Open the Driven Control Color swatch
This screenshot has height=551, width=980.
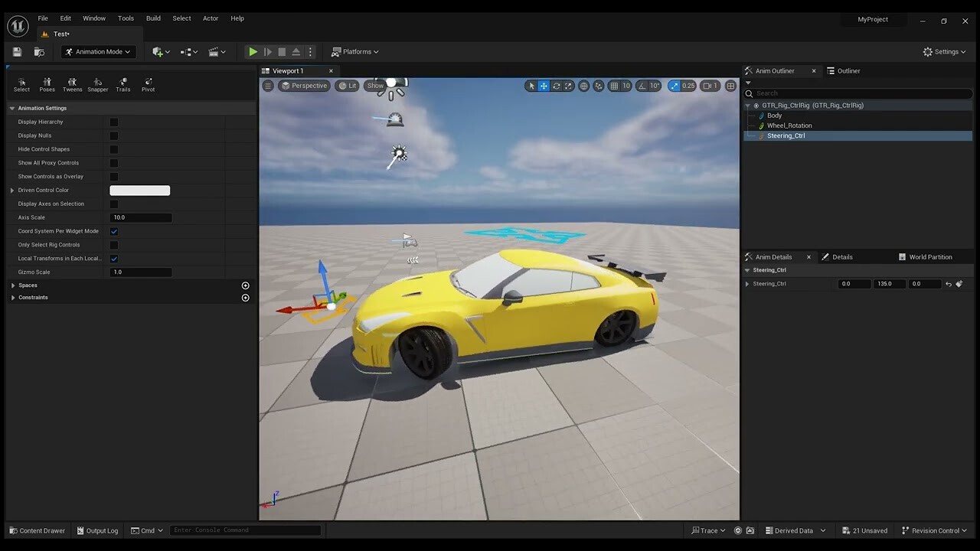coord(139,190)
